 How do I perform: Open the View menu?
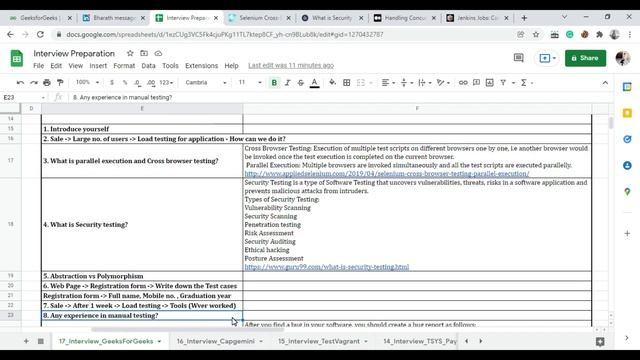pos(76,66)
